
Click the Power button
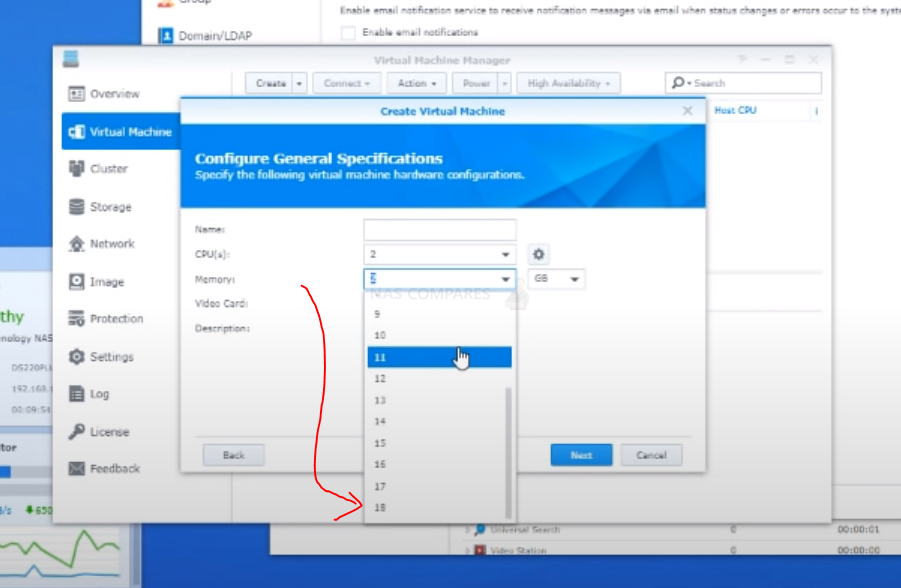pos(476,83)
